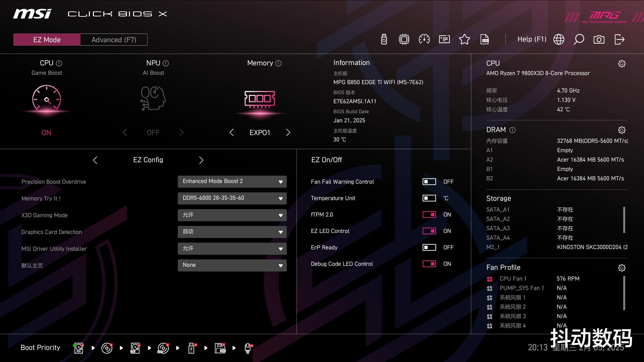Open X3D Gaming Mode dropdown

[232, 215]
